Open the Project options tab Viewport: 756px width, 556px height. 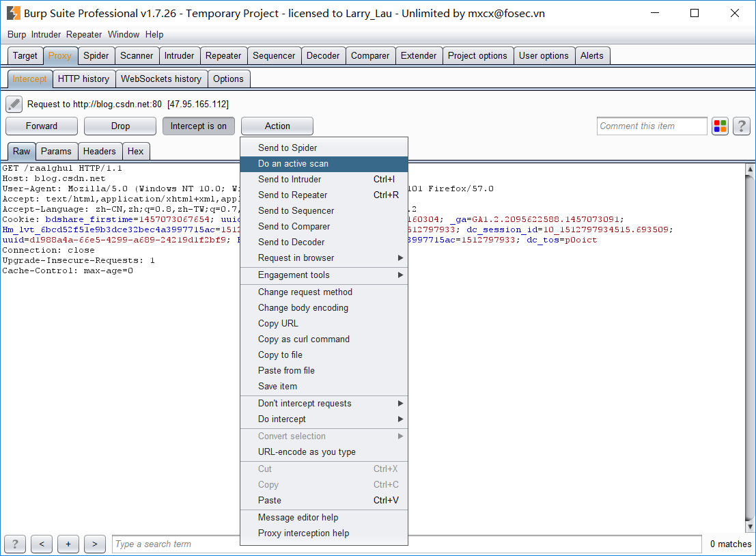pyautogui.click(x=477, y=55)
